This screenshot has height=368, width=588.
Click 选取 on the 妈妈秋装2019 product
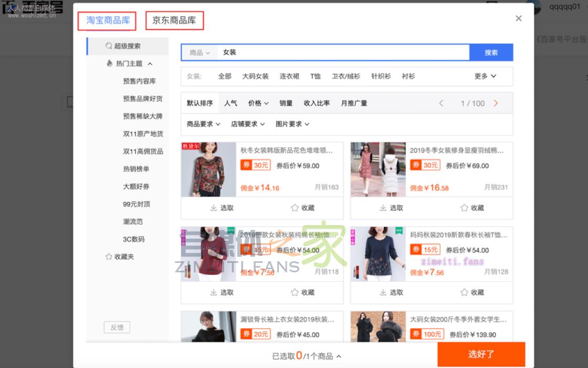coord(391,292)
